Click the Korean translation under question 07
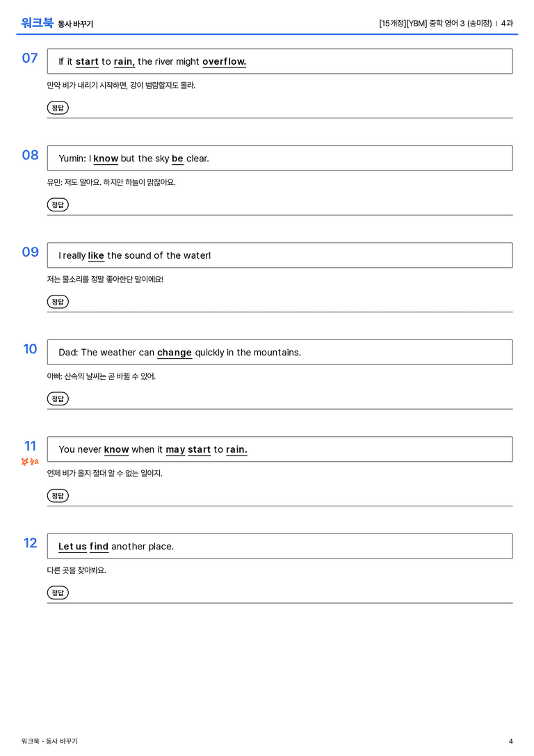The width and height of the screenshot is (534, 756). (121, 86)
